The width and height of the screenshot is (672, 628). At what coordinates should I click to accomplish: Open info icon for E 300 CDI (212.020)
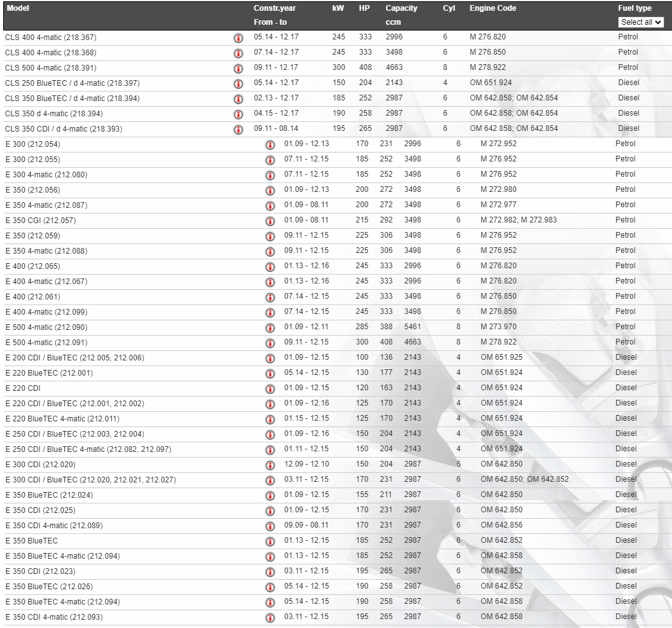point(270,465)
